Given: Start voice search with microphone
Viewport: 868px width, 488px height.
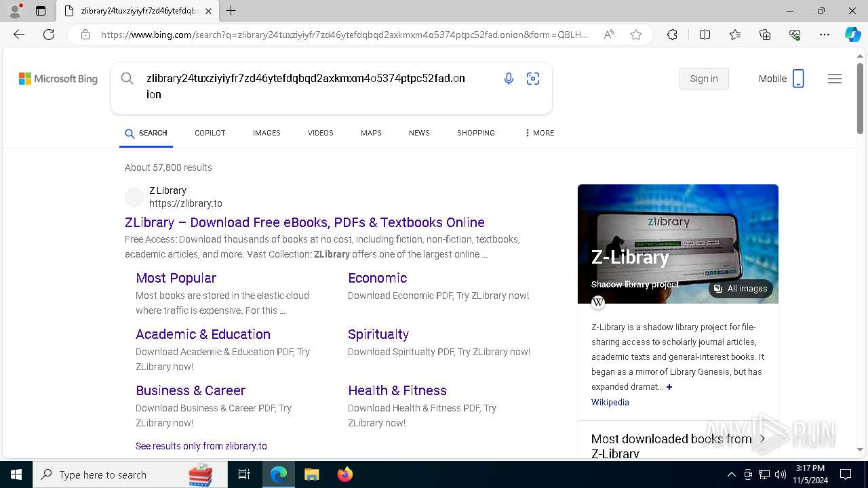Looking at the screenshot, I should click(509, 79).
